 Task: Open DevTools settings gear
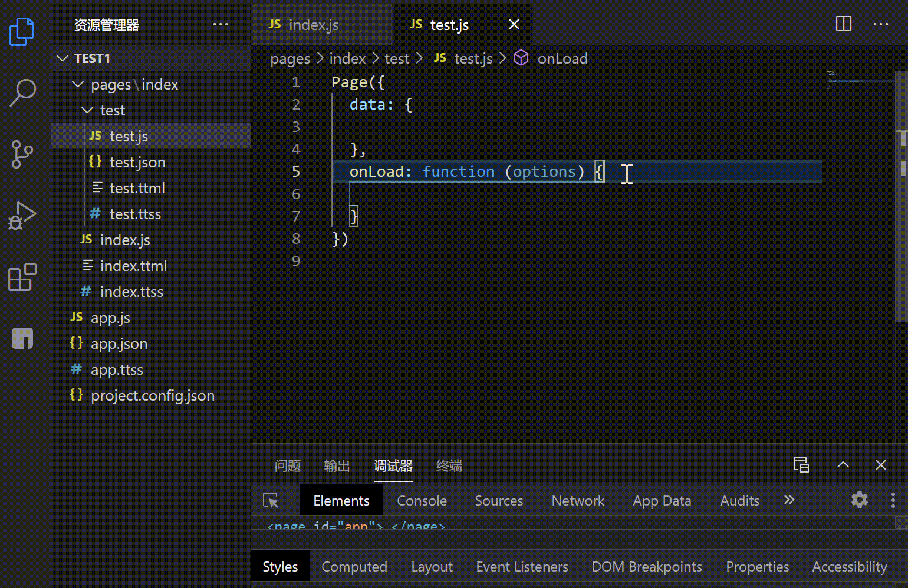[860, 500]
